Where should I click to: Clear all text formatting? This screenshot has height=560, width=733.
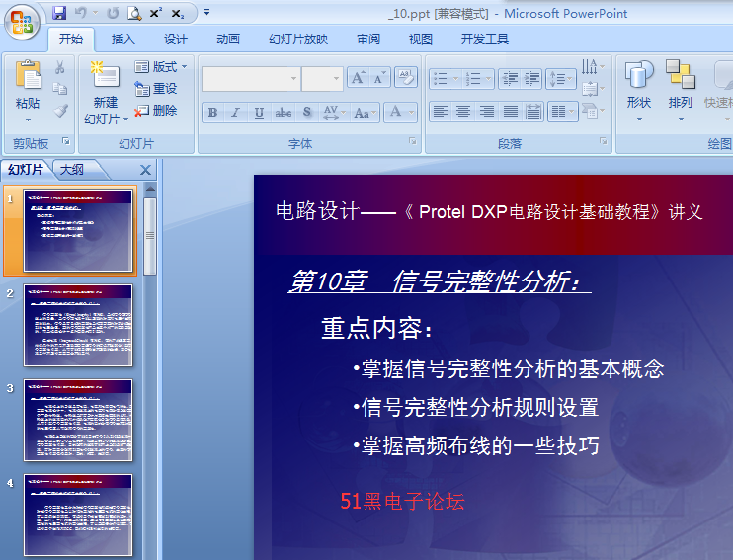(406, 78)
